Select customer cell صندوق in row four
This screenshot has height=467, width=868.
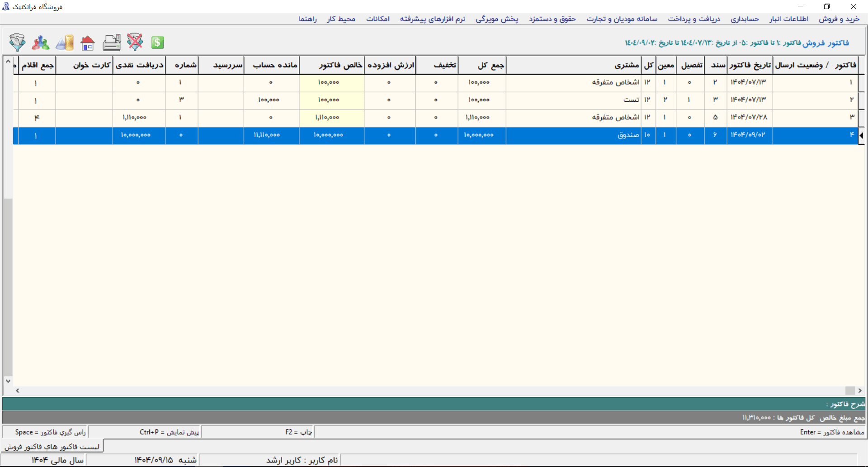573,135
